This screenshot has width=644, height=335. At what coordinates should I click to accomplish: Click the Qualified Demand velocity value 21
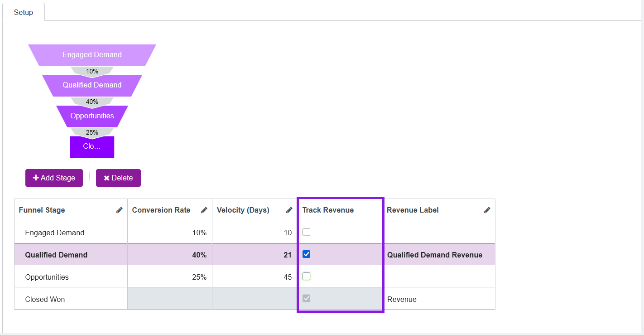287,255
